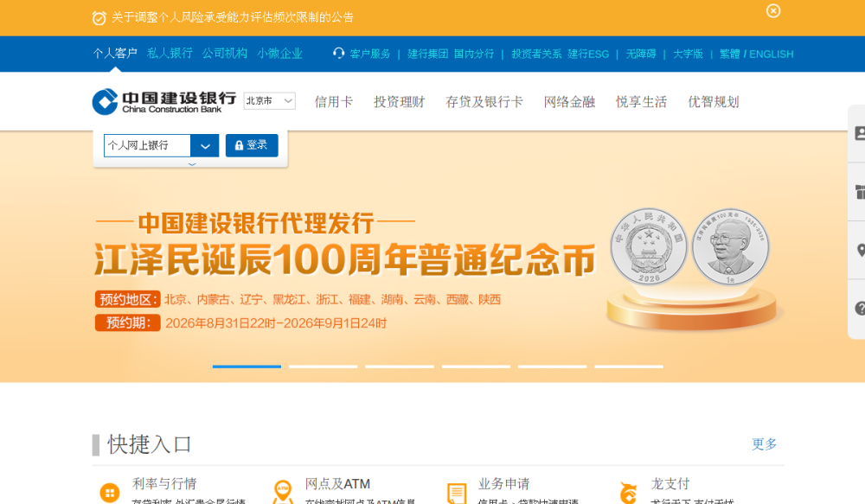The height and width of the screenshot is (504, 865).
Task: Open the 利率与行情 quick entry
Action: tap(164, 484)
